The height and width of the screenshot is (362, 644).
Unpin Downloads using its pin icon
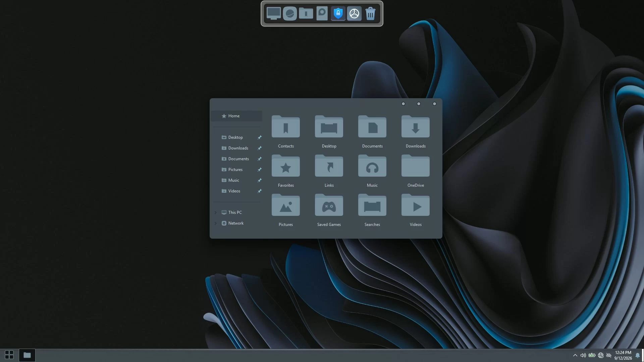(x=259, y=148)
